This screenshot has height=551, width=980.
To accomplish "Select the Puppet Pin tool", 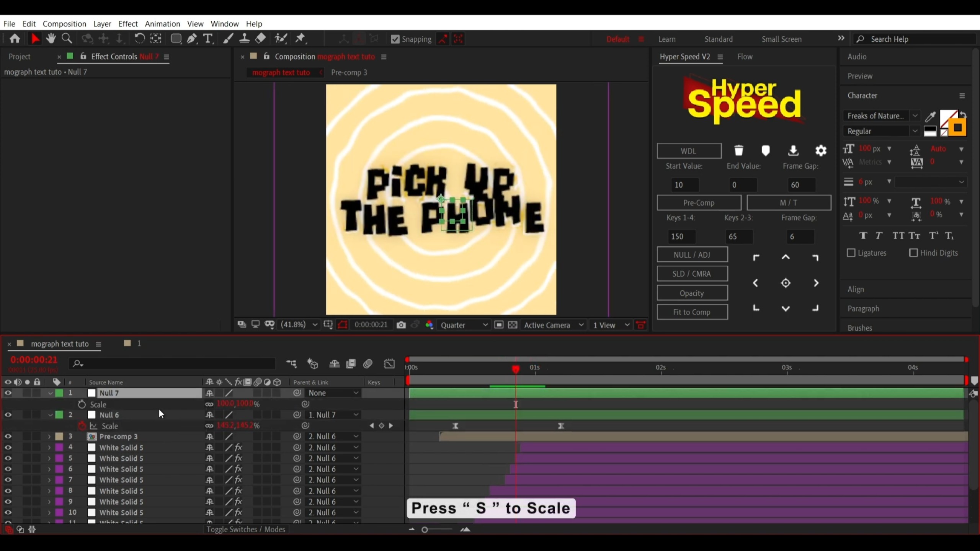I will click(x=301, y=39).
